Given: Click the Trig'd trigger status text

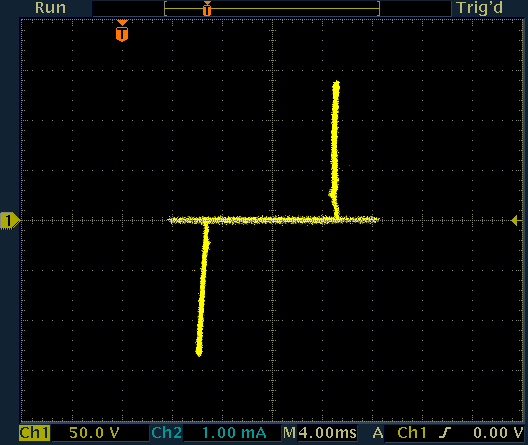Looking at the screenshot, I should (480, 8).
